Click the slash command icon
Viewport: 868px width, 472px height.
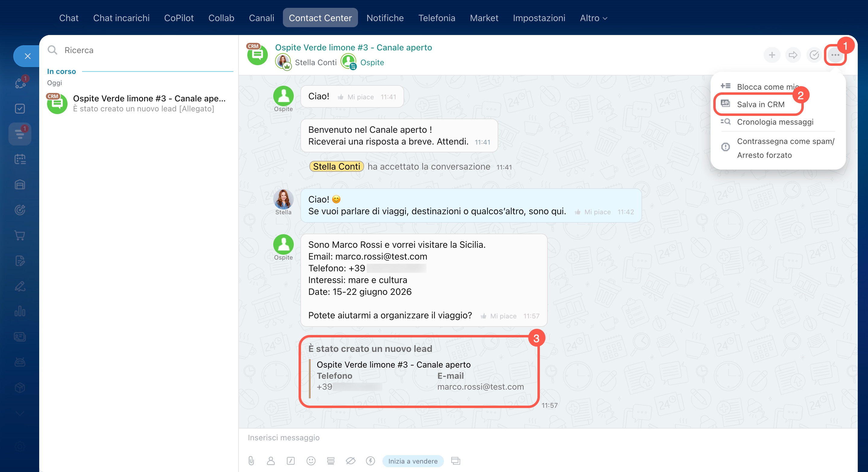(x=290, y=461)
